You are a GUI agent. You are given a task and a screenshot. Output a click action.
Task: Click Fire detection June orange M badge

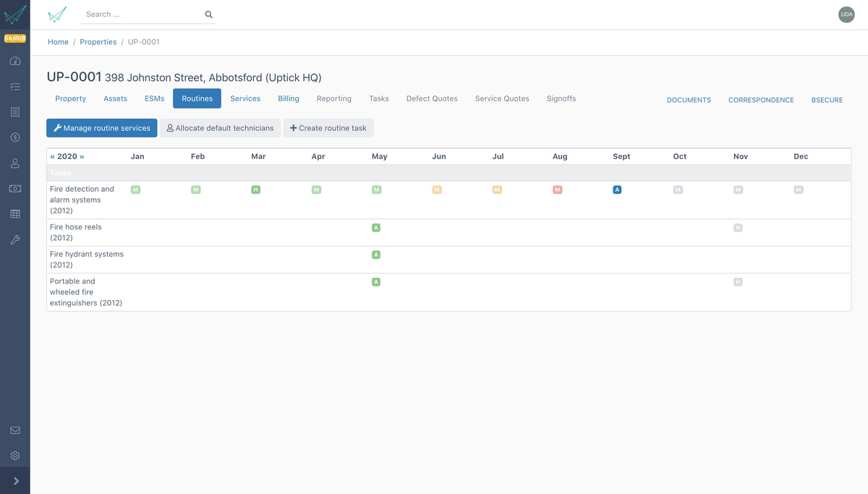[x=437, y=189]
